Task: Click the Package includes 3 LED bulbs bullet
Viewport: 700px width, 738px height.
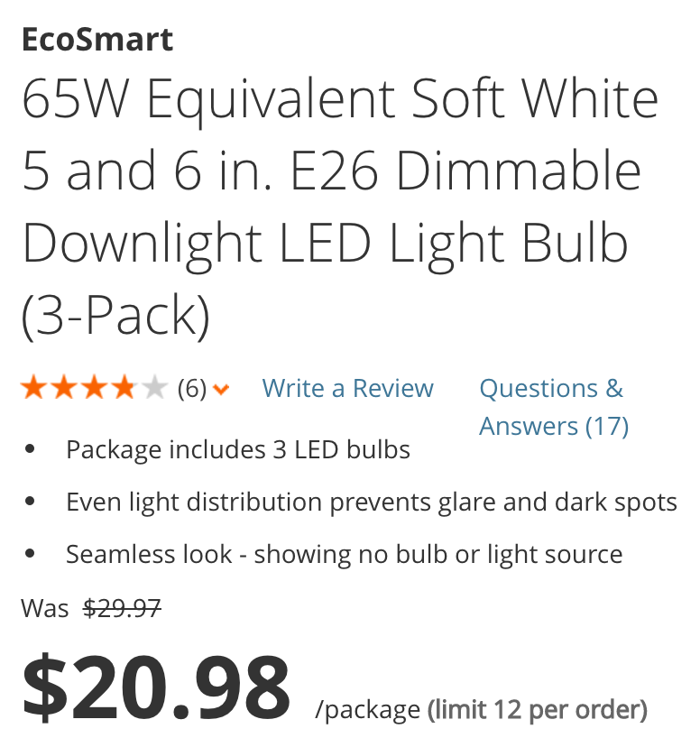Action: pos(238,449)
